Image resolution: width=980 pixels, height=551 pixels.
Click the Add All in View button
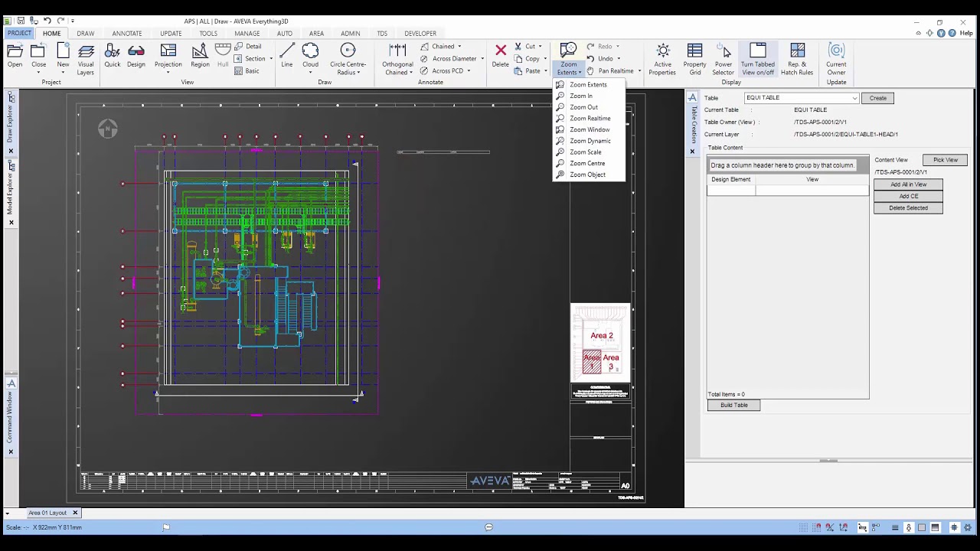(909, 184)
